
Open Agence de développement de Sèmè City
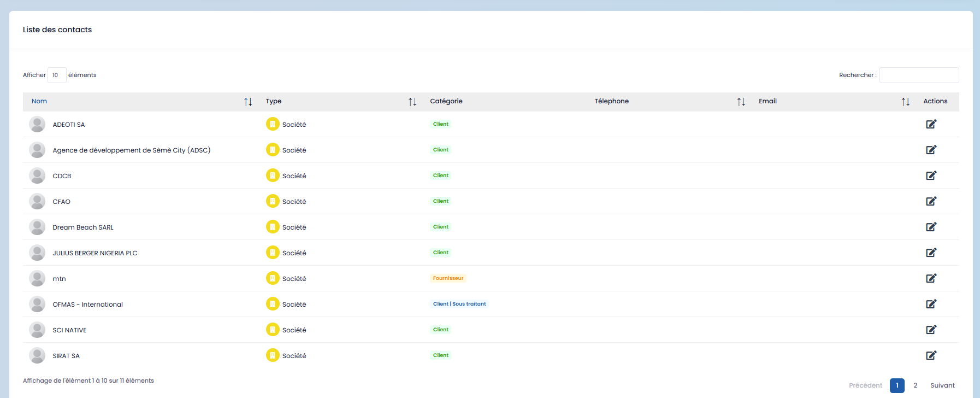131,150
